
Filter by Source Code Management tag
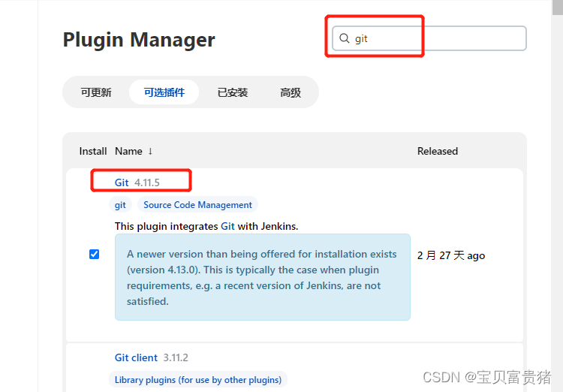[197, 205]
